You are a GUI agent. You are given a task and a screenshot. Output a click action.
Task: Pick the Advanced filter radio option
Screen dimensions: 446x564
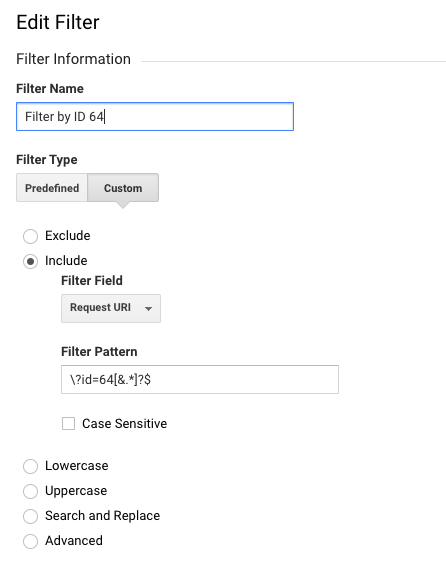(x=30, y=541)
